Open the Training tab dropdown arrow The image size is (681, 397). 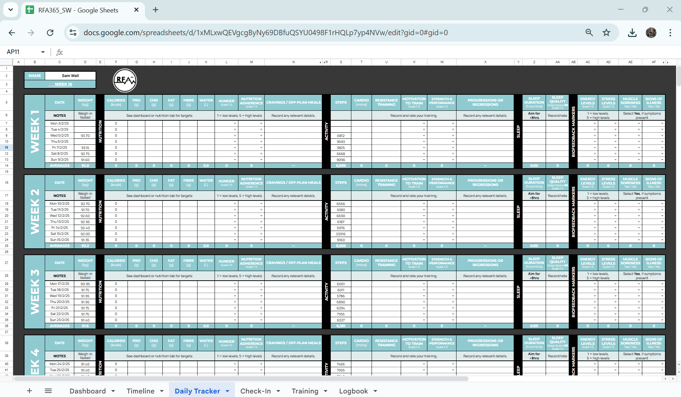point(325,391)
